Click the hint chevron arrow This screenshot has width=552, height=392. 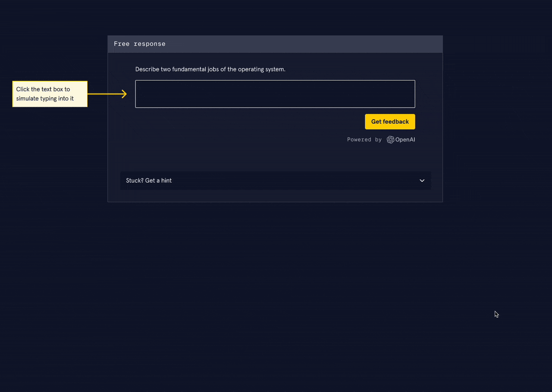pyautogui.click(x=422, y=180)
